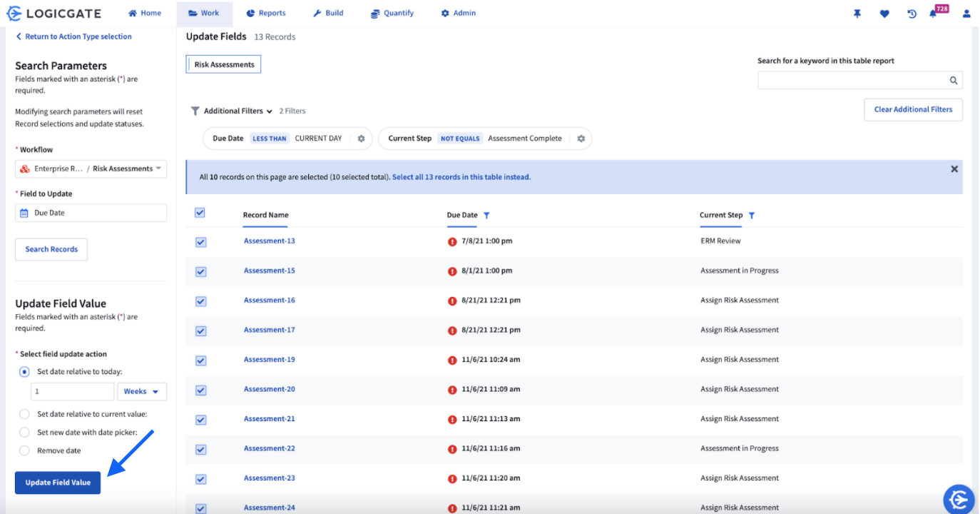Open the Reports menu
The height and width of the screenshot is (514, 980).
(x=266, y=13)
